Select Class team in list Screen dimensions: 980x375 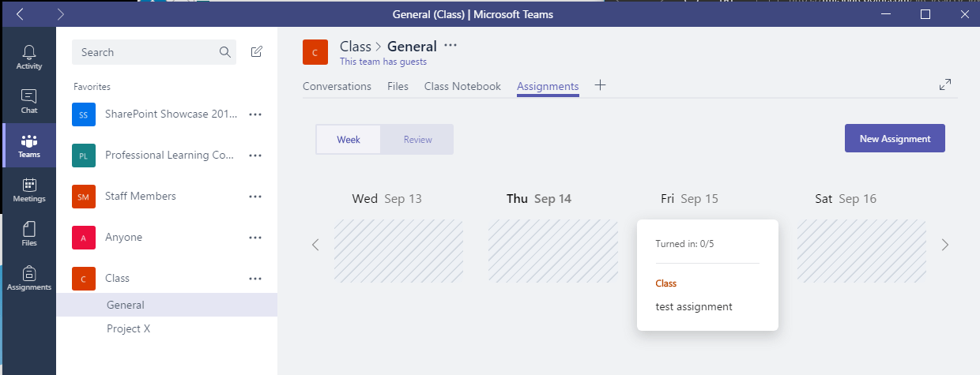click(117, 279)
